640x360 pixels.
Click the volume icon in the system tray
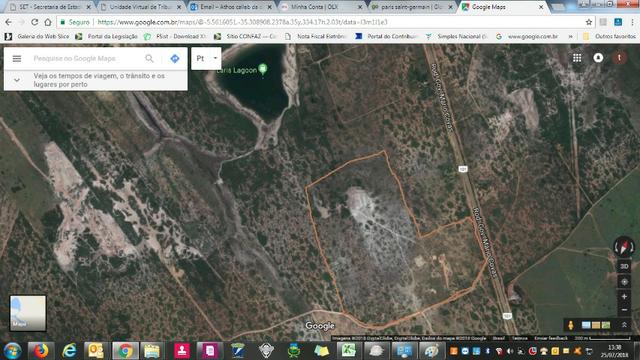510,351
